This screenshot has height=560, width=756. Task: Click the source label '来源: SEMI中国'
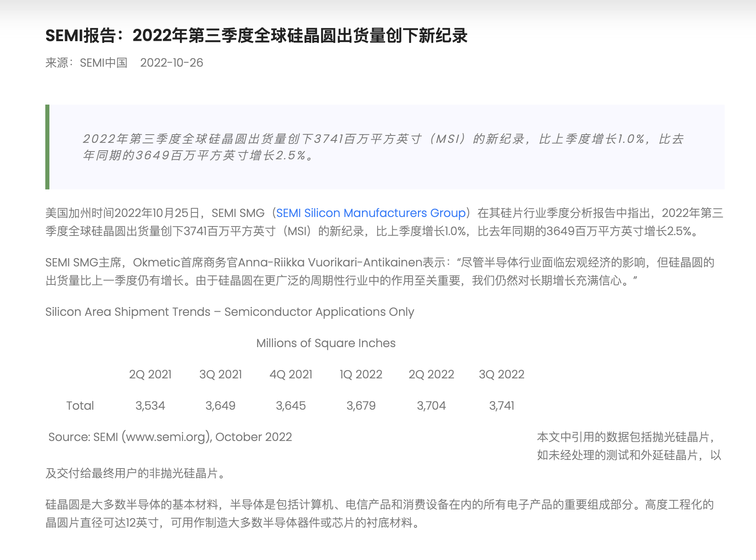pyautogui.click(x=86, y=63)
